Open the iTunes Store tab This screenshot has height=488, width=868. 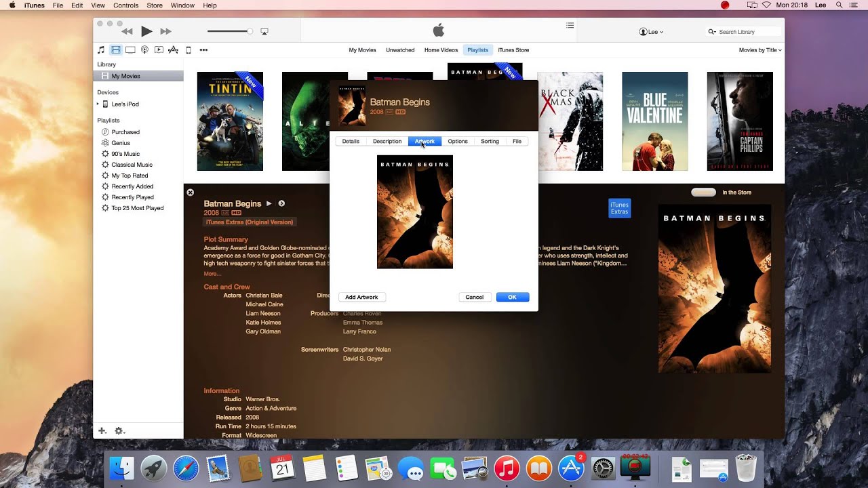[513, 50]
